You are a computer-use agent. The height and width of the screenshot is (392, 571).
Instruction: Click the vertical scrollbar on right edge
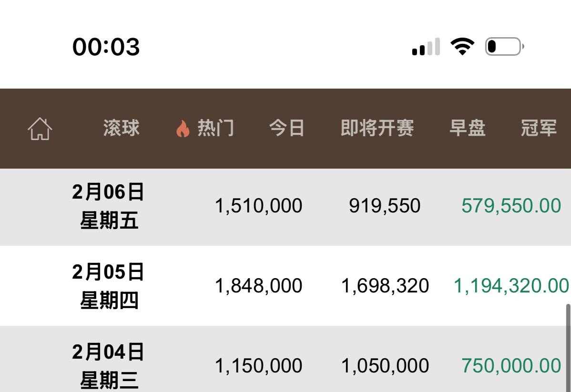[568, 348]
